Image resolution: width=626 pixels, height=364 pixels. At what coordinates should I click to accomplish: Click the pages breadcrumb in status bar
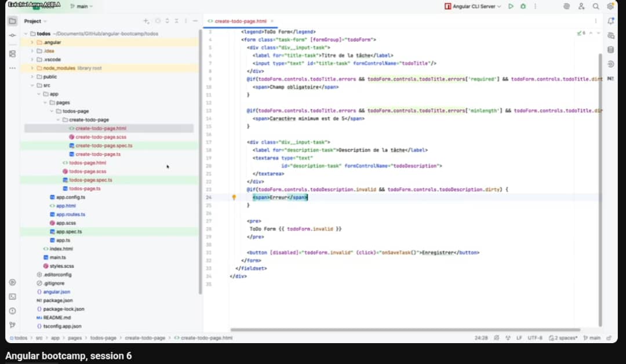click(75, 338)
